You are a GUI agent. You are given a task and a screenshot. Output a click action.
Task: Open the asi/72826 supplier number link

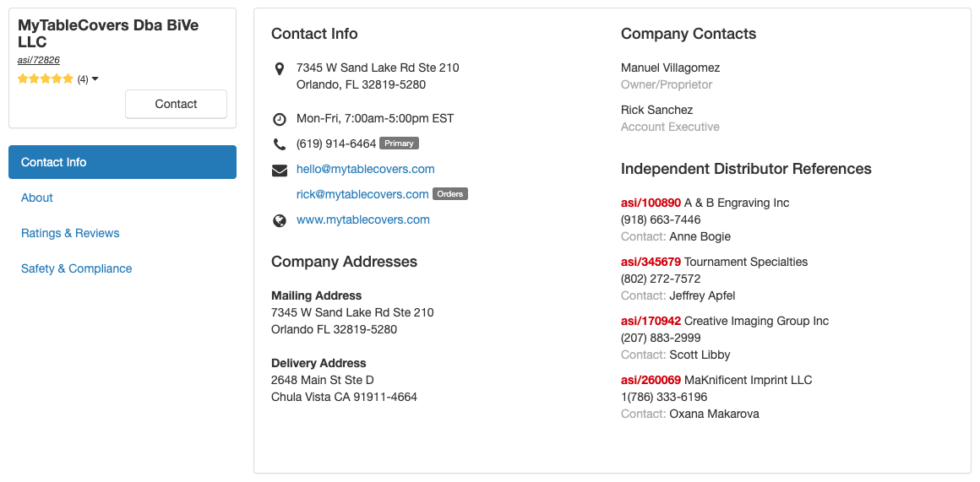point(39,60)
